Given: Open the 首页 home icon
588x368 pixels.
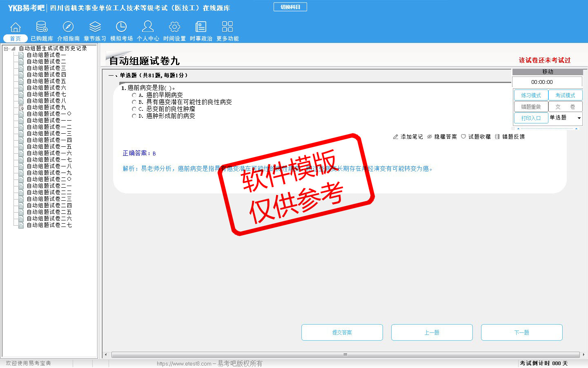Looking at the screenshot, I should coord(16,27).
